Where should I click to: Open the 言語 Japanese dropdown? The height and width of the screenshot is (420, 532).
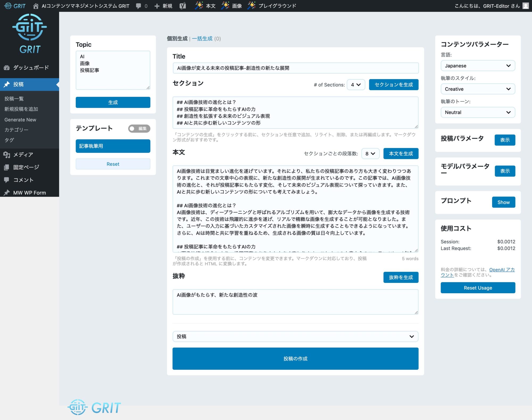point(477,66)
